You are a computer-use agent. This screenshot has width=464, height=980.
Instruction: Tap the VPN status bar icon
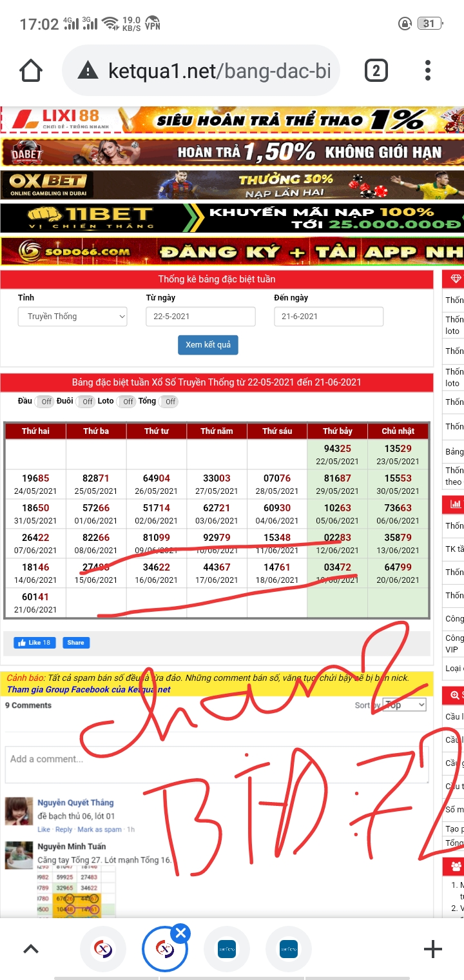[x=153, y=24]
